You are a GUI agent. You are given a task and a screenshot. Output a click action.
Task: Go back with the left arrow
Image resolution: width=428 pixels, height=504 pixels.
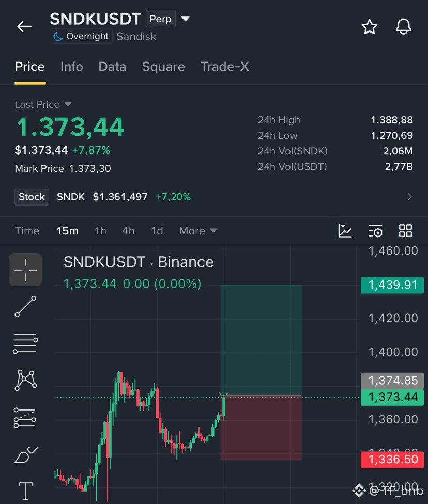[24, 26]
